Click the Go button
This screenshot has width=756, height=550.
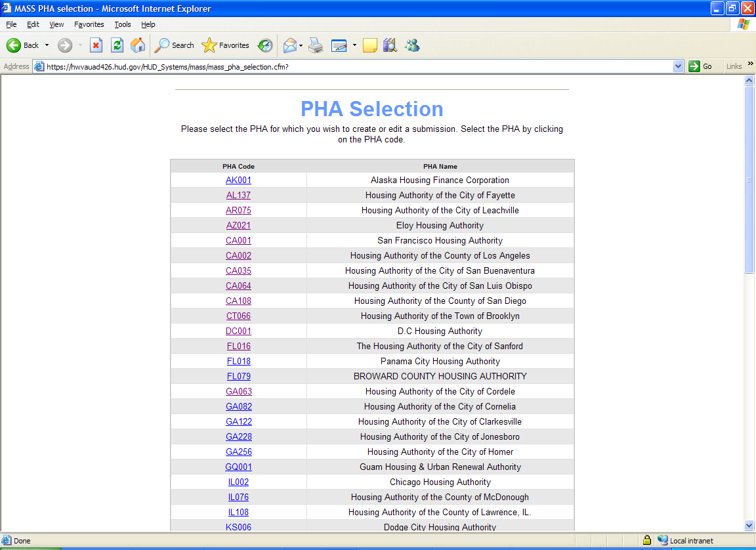tap(701, 66)
